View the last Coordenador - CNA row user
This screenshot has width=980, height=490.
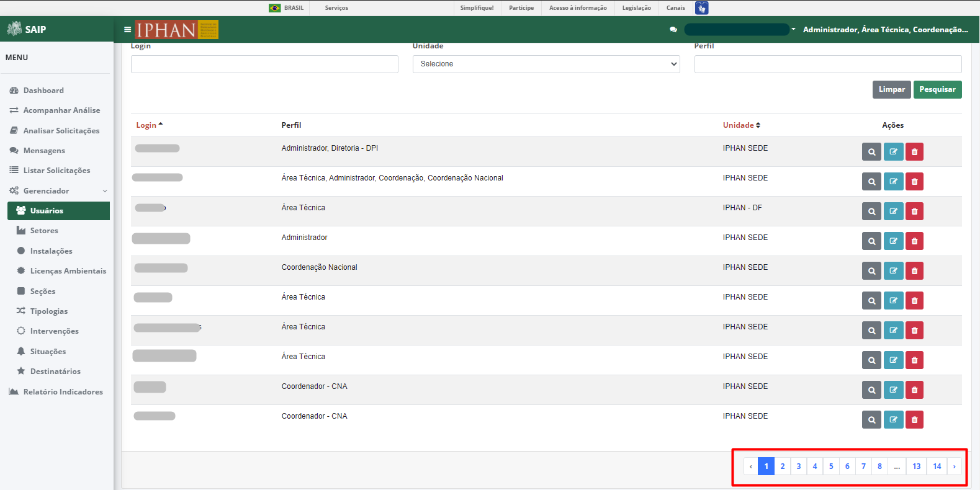(871, 420)
